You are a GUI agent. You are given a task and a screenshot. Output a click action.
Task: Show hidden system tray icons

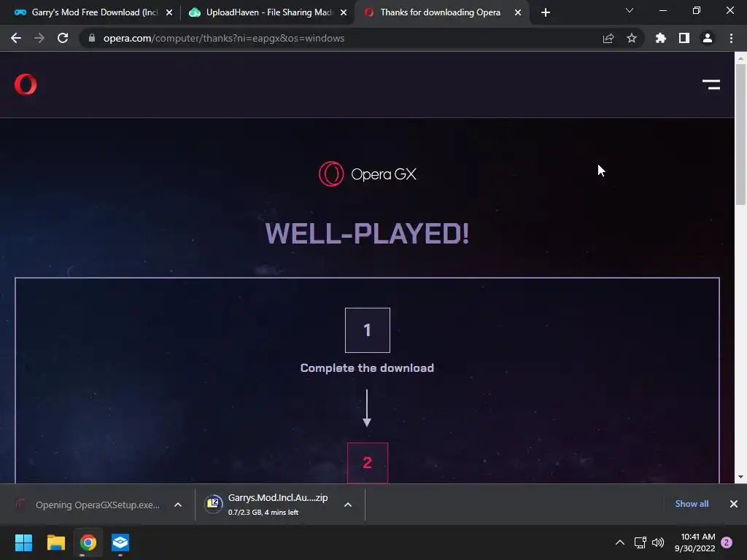620,542
